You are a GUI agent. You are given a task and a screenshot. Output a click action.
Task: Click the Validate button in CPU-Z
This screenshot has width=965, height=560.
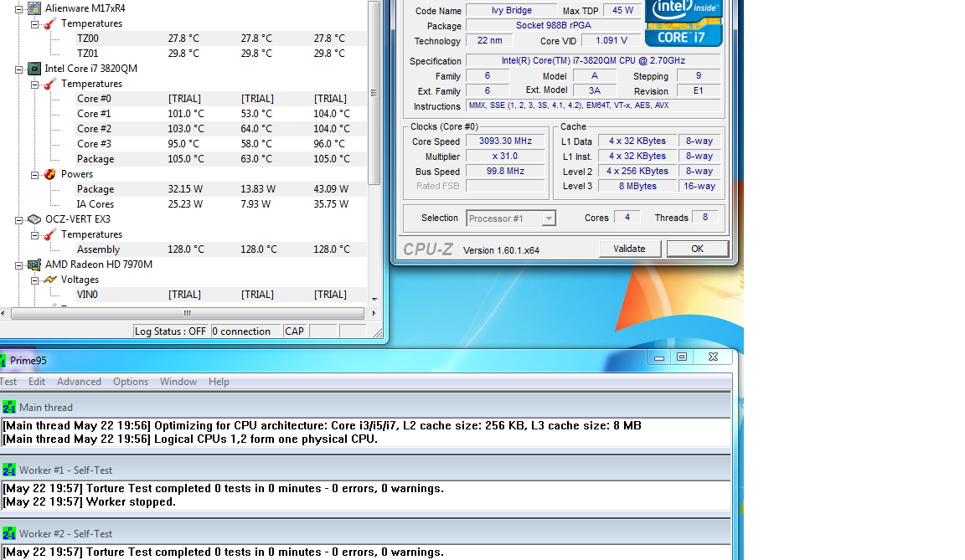point(629,249)
